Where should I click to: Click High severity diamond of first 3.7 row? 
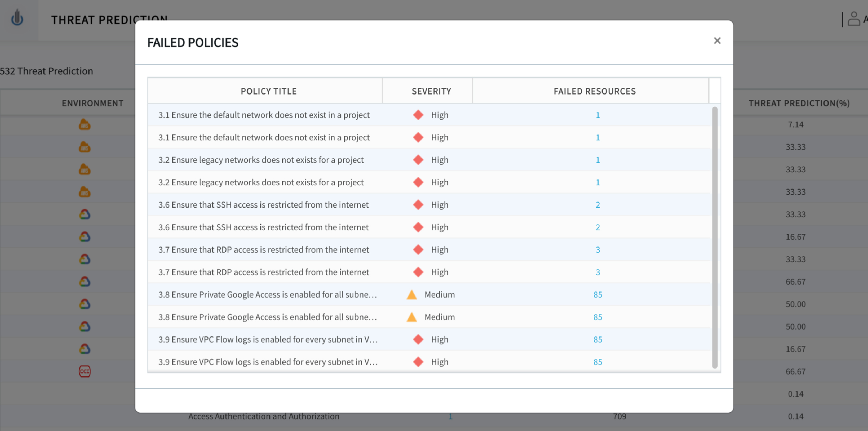point(418,250)
